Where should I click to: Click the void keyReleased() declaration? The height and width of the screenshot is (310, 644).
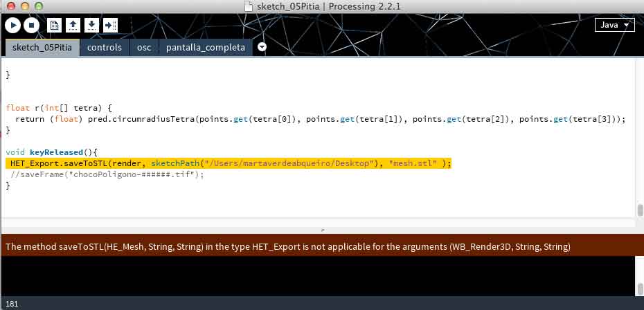tap(51, 152)
